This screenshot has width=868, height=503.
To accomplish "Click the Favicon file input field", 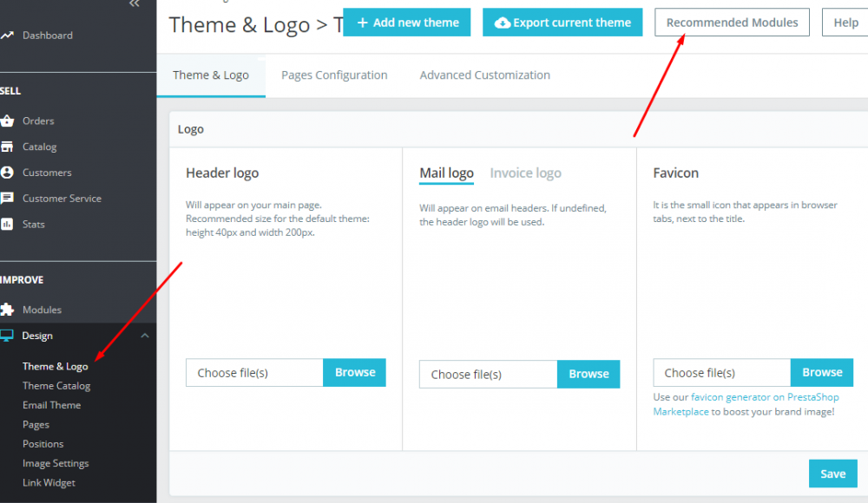I will tap(722, 373).
